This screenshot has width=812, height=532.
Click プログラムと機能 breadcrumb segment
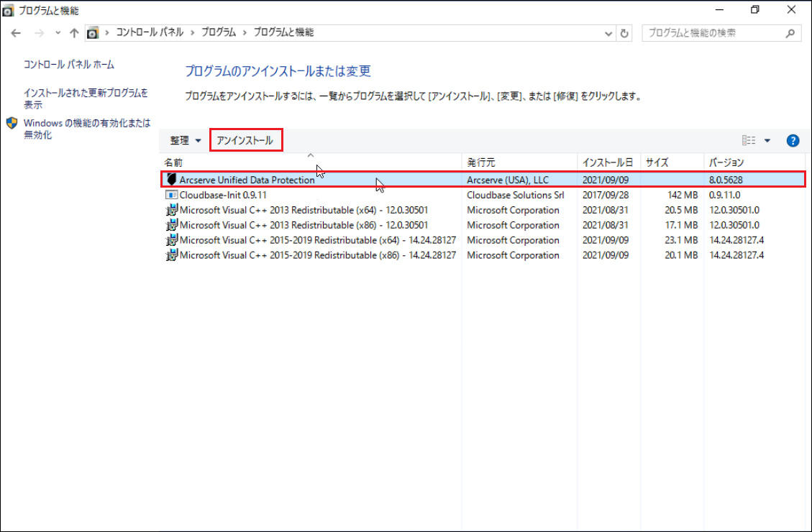coord(283,32)
